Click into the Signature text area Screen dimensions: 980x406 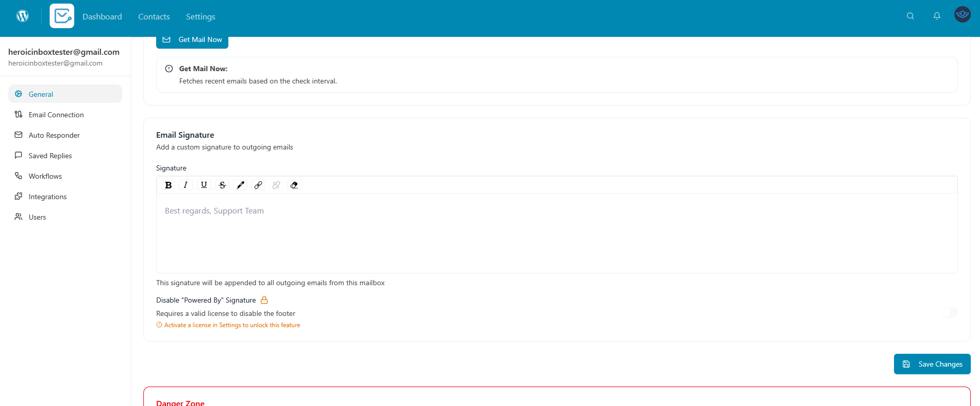[557, 233]
